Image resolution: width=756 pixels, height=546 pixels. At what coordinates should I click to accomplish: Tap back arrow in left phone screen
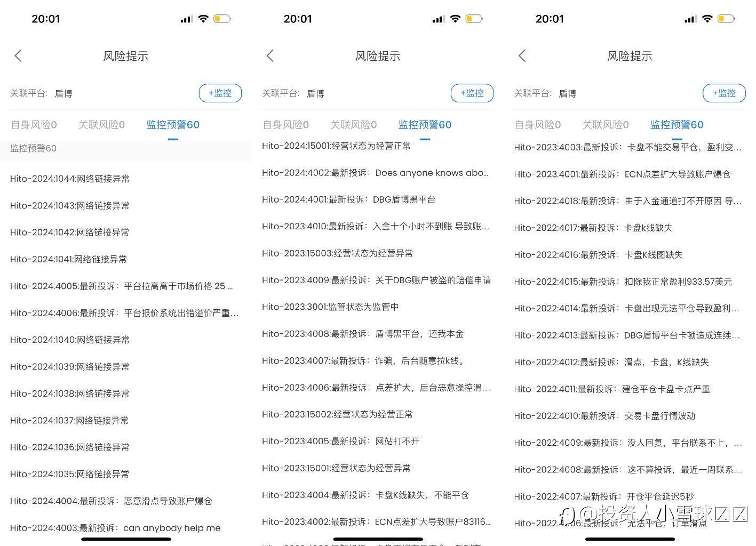(18, 55)
